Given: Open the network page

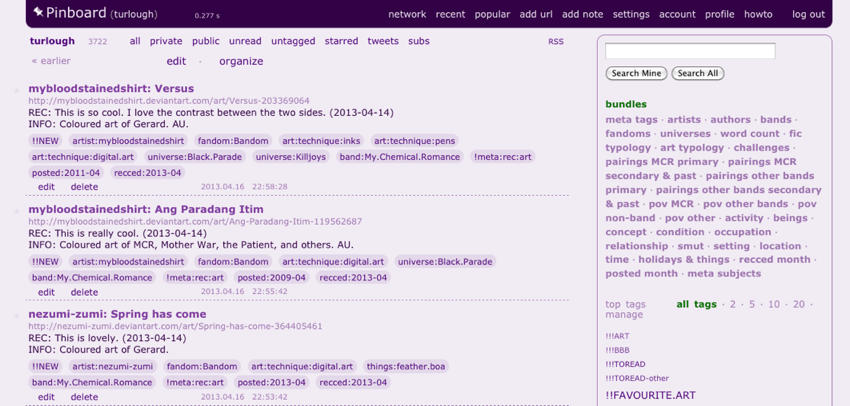Looking at the screenshot, I should pos(407,14).
